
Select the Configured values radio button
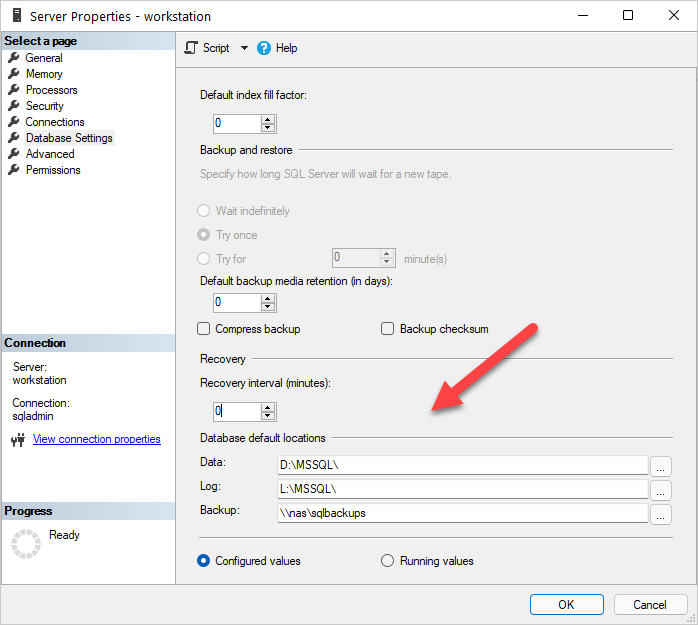click(x=203, y=561)
